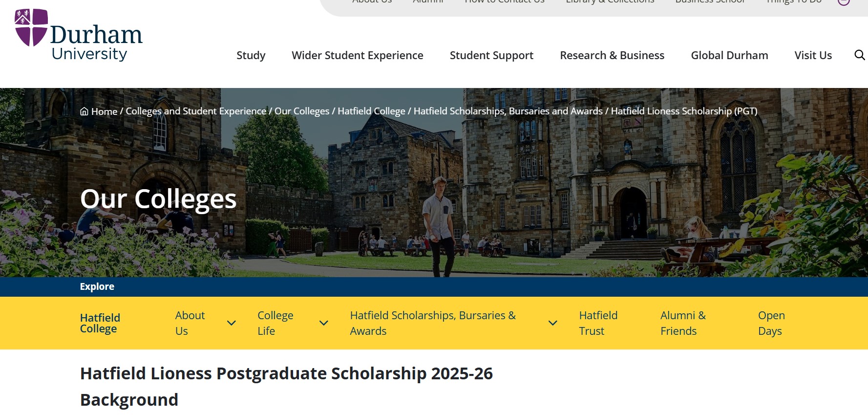
Task: Click Our Colleges breadcrumb link
Action: [x=302, y=111]
